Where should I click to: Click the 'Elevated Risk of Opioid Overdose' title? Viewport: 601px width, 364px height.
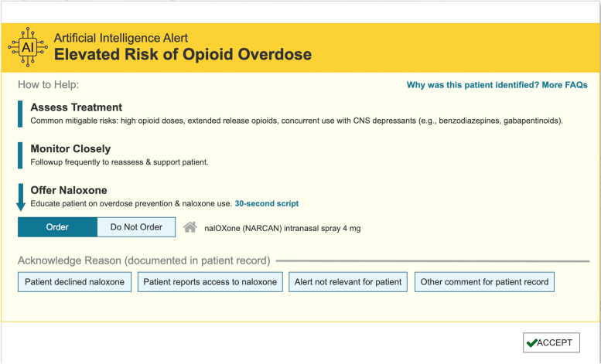pyautogui.click(x=182, y=55)
